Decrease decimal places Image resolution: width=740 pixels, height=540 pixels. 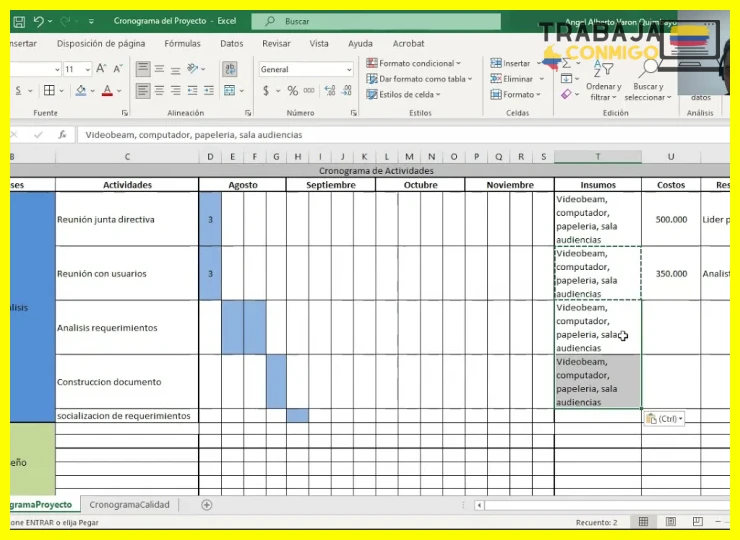(347, 91)
